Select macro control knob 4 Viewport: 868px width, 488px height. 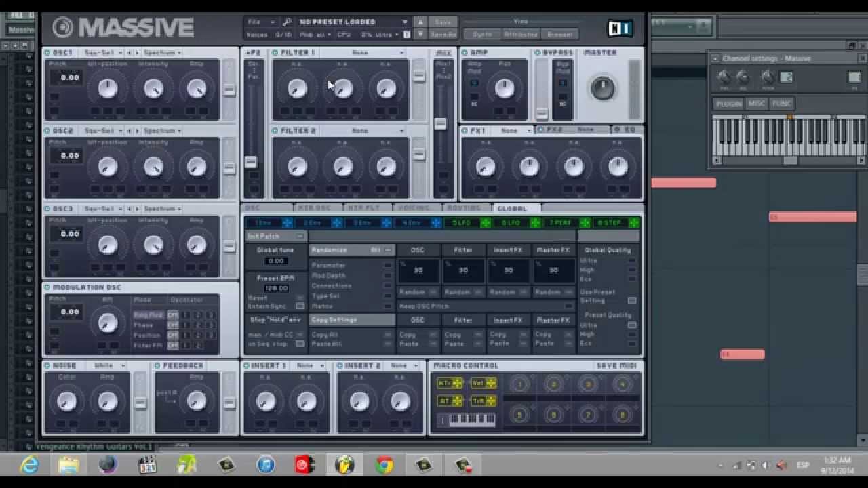coord(623,384)
